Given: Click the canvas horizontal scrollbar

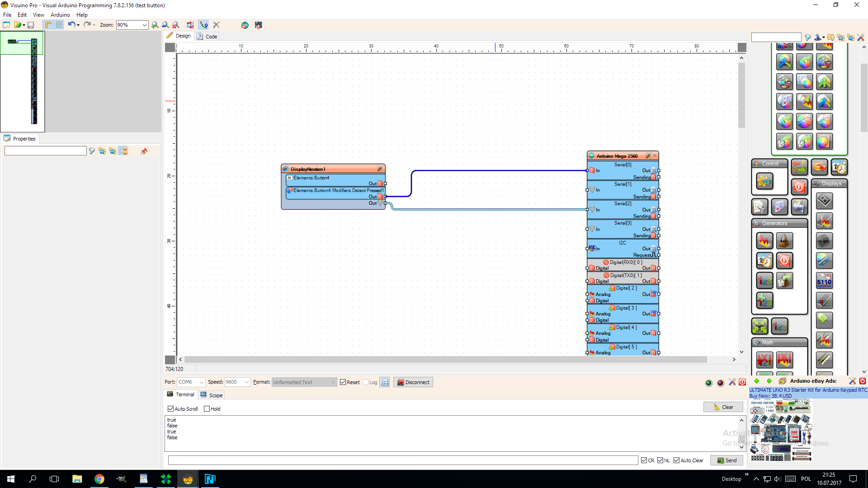Looking at the screenshot, I should [x=445, y=360].
